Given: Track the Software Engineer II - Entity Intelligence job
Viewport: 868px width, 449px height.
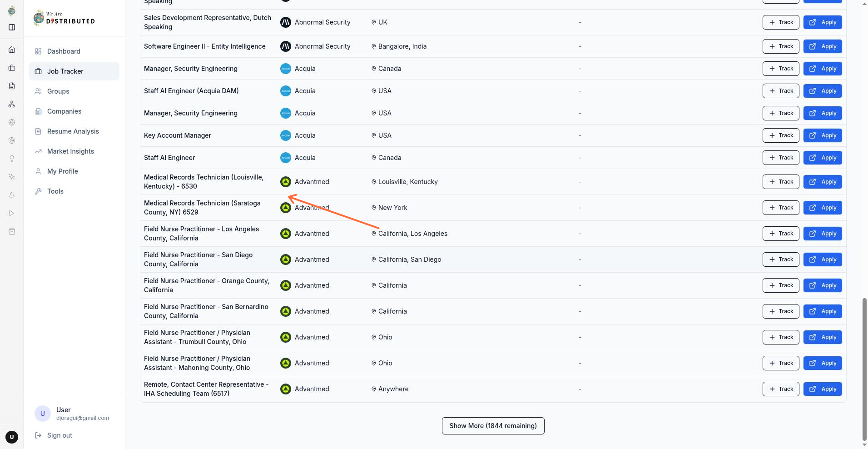Looking at the screenshot, I should pyautogui.click(x=780, y=46).
